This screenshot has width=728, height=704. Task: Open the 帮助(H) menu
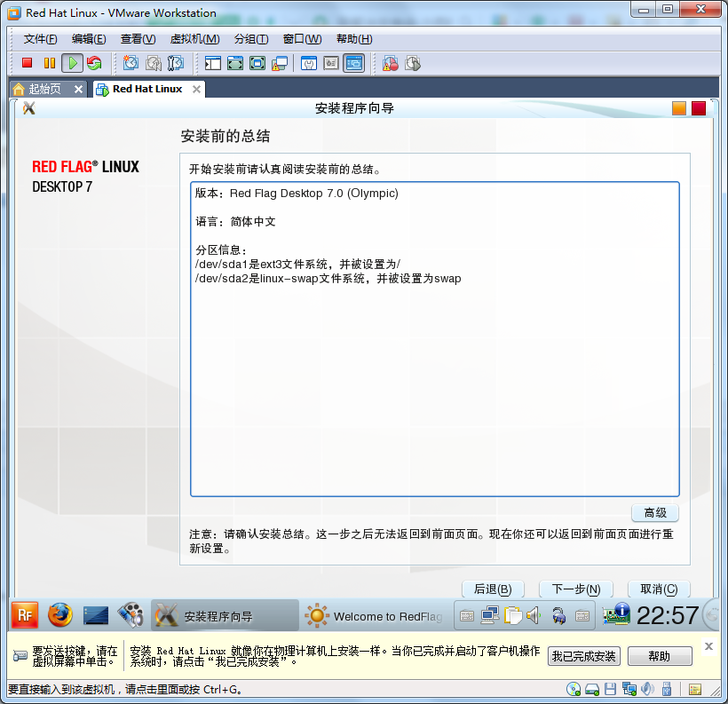354,39
